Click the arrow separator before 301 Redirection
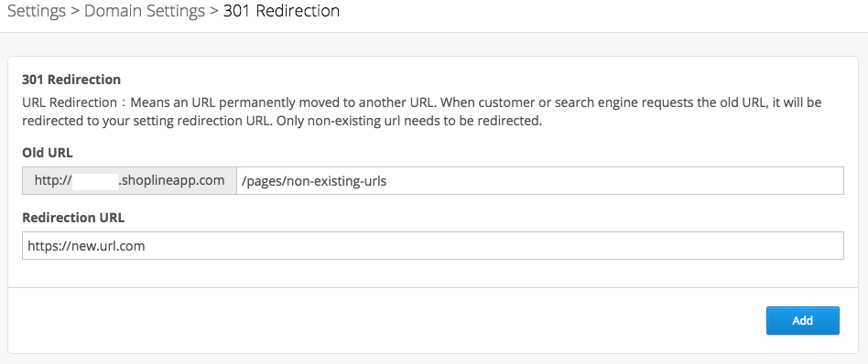 click(x=213, y=11)
